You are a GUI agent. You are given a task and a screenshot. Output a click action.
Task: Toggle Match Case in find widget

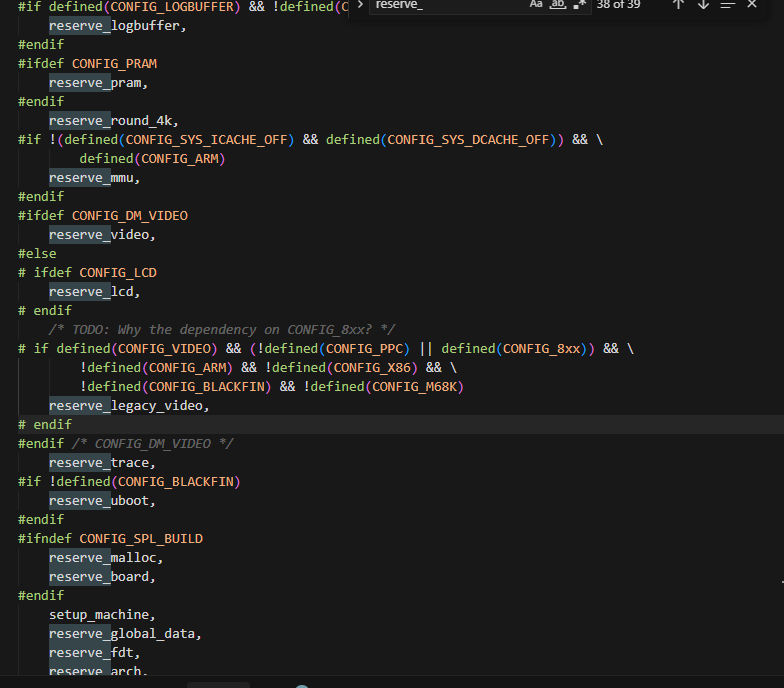[536, 4]
